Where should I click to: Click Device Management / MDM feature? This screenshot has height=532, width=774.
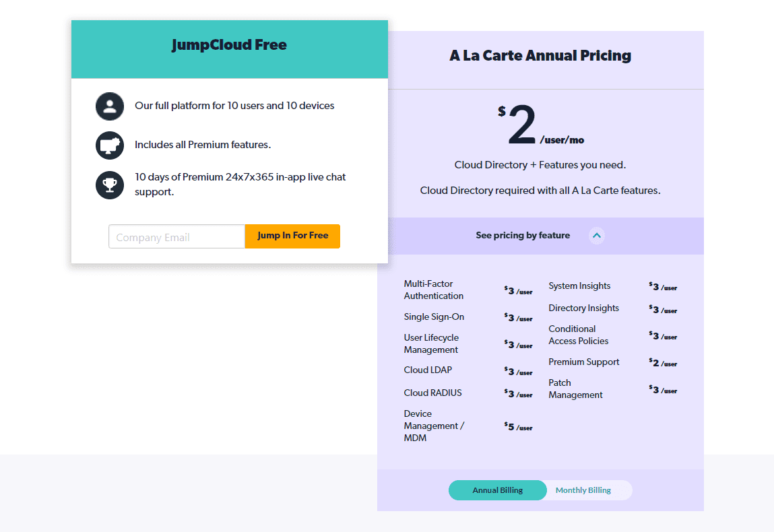tap(434, 426)
